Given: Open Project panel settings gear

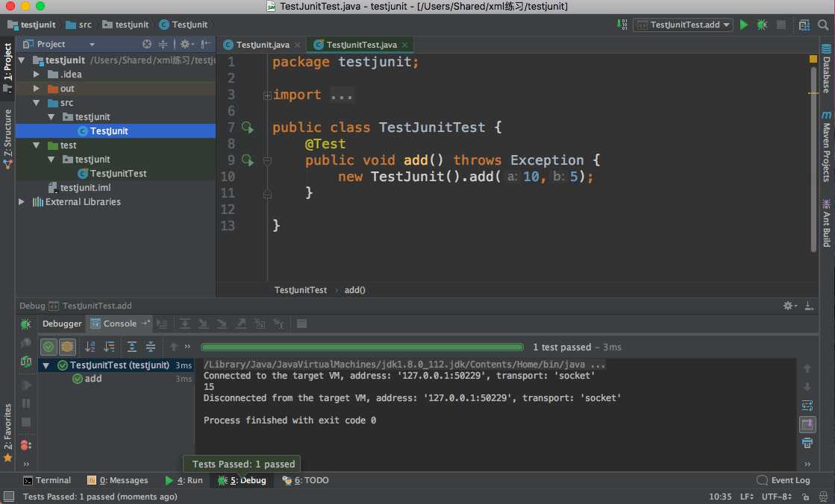Looking at the screenshot, I should (x=186, y=44).
